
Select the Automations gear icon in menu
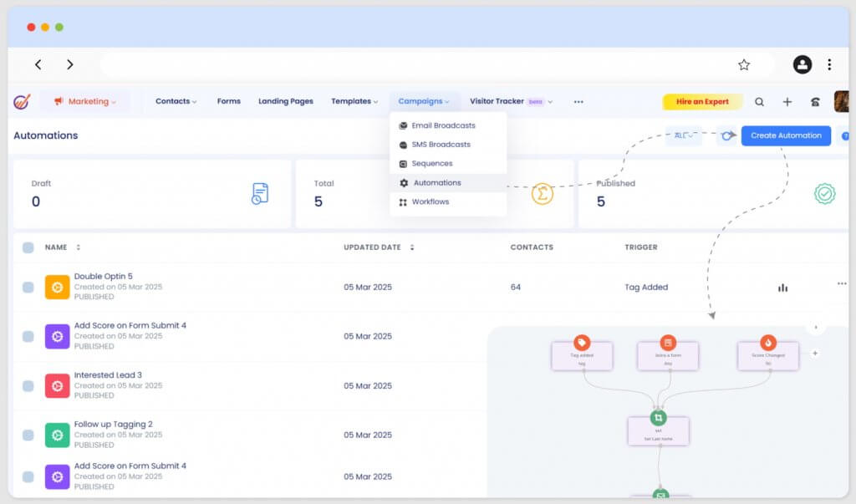pyautogui.click(x=404, y=182)
